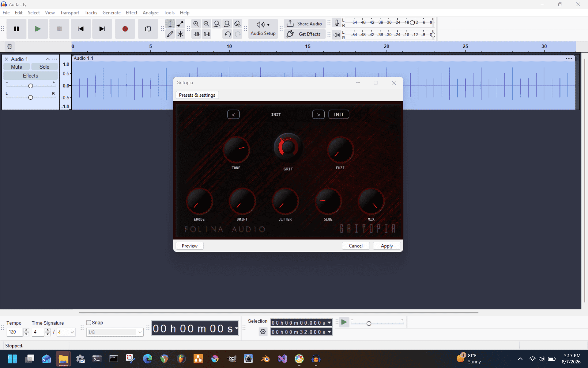Click the Pause button
588x368 pixels.
tap(17, 29)
